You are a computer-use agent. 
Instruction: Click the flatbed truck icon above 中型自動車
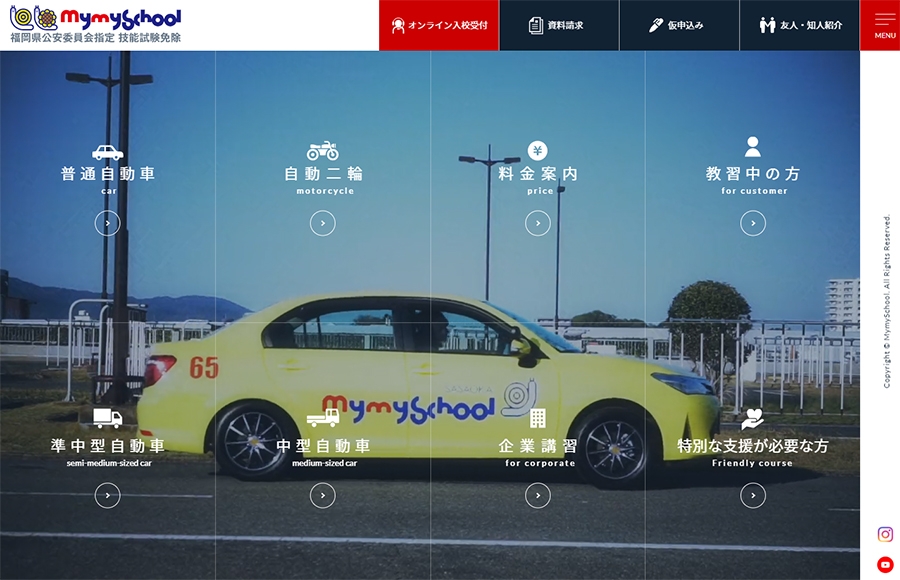tap(323, 417)
